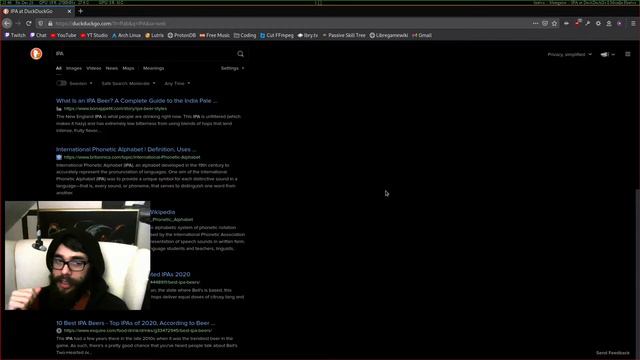Click the Pocket save icon

click(545, 24)
